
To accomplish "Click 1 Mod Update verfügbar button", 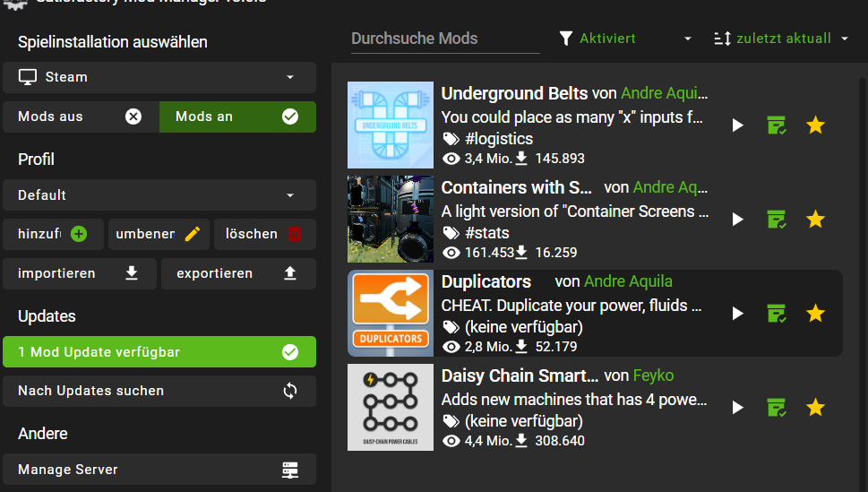I will pos(159,352).
